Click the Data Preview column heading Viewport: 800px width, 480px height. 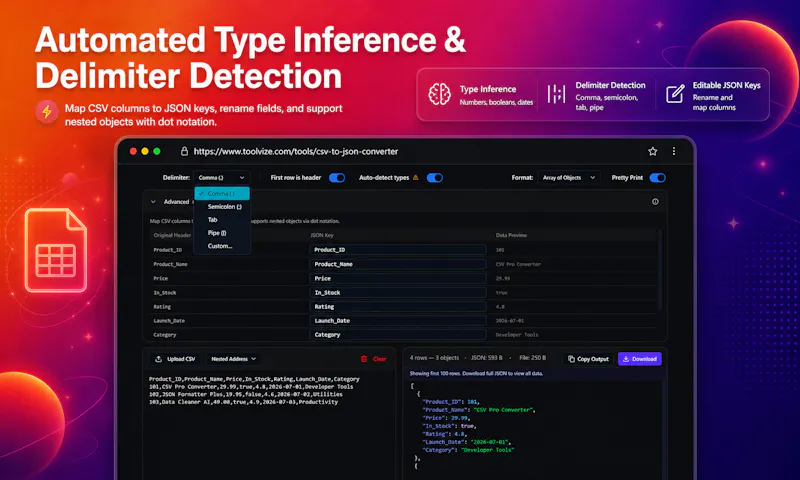511,235
